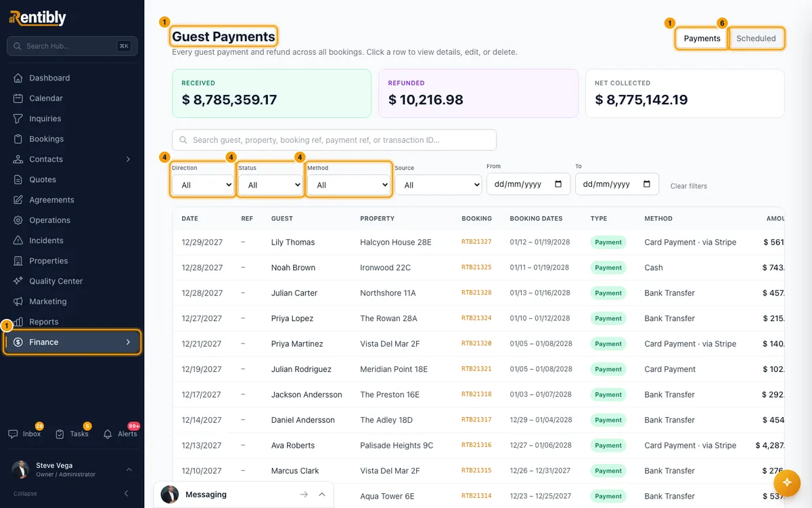Open booking RTB21328 link
The width and height of the screenshot is (812, 508).
tap(476, 293)
